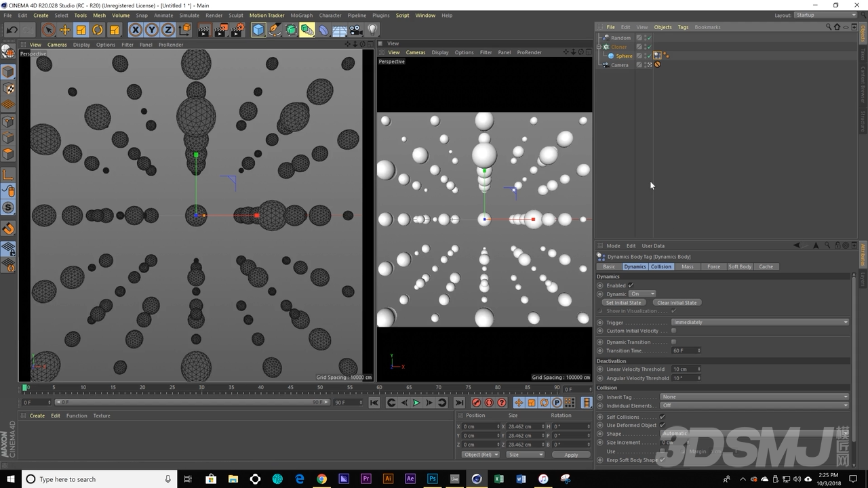Click the Position X value field
The width and height of the screenshot is (868, 488).
[x=481, y=426]
